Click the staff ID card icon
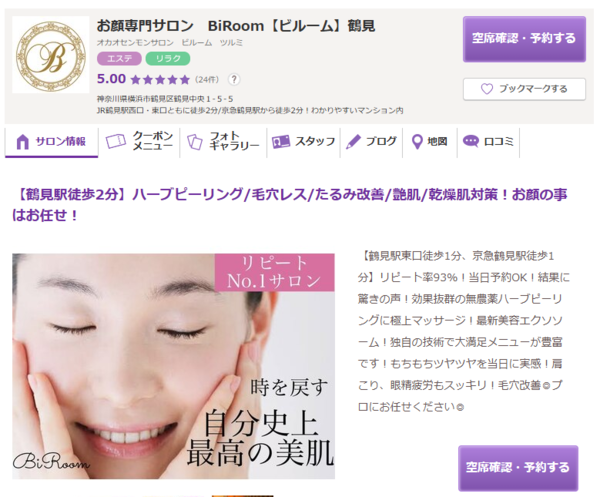The image size is (600, 497). coord(281,142)
